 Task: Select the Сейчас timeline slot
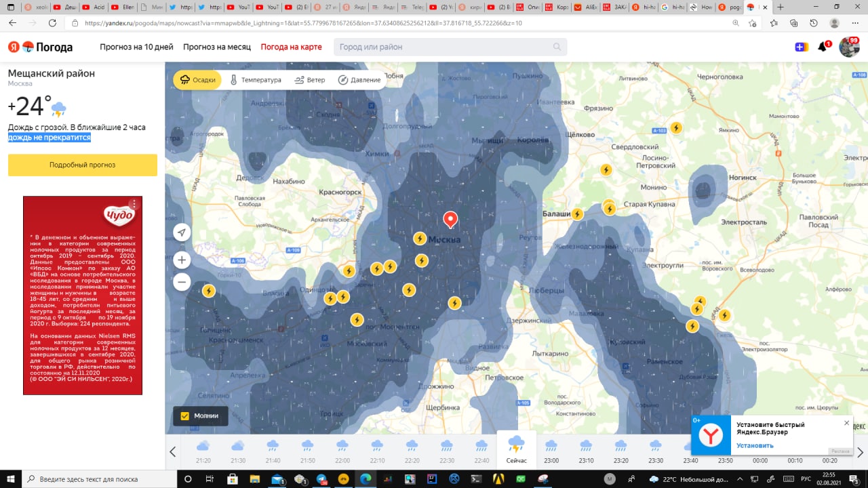tap(516, 450)
